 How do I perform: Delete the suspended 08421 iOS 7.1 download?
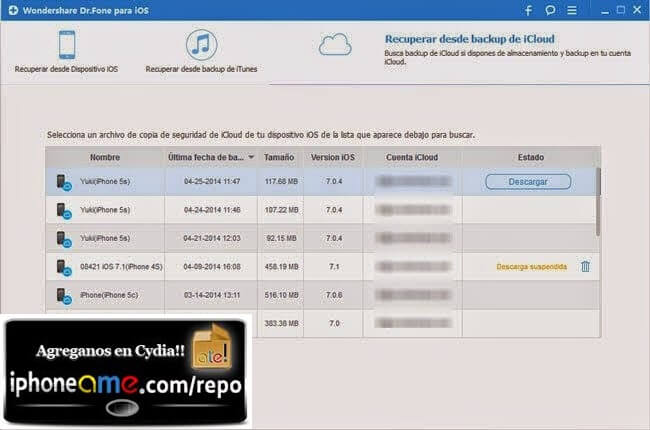pos(585,267)
